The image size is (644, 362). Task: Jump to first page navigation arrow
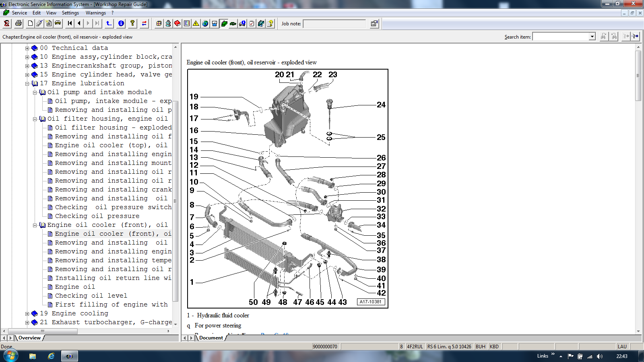pos(70,23)
